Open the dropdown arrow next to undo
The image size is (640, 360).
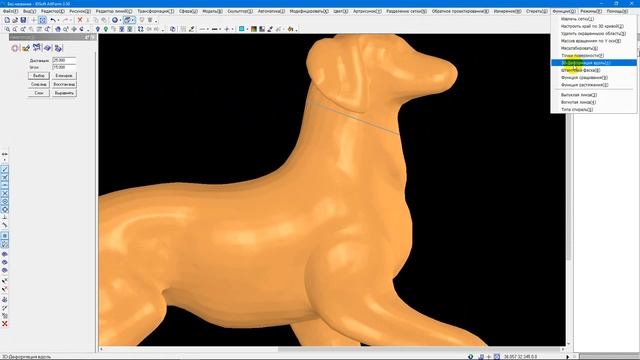(59, 20)
